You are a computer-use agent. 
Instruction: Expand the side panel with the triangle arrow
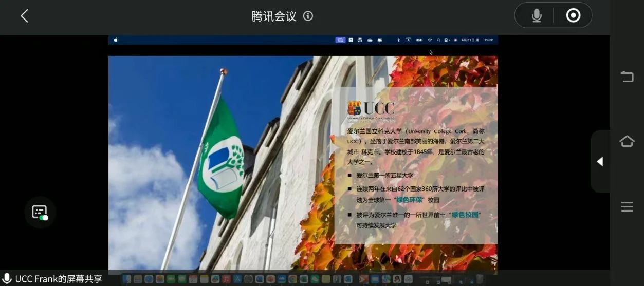pos(599,162)
